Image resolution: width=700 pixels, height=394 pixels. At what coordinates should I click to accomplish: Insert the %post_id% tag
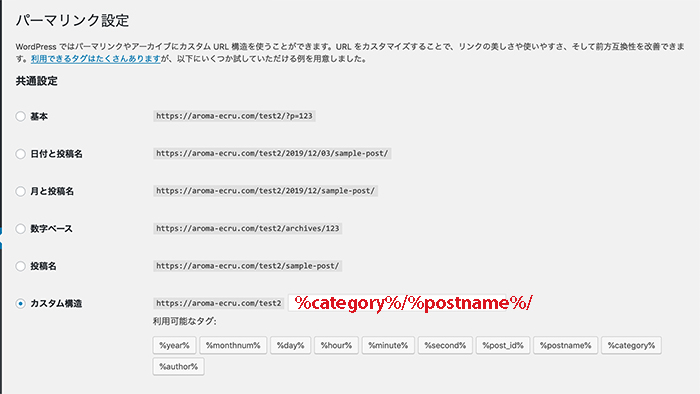pyautogui.click(x=503, y=345)
